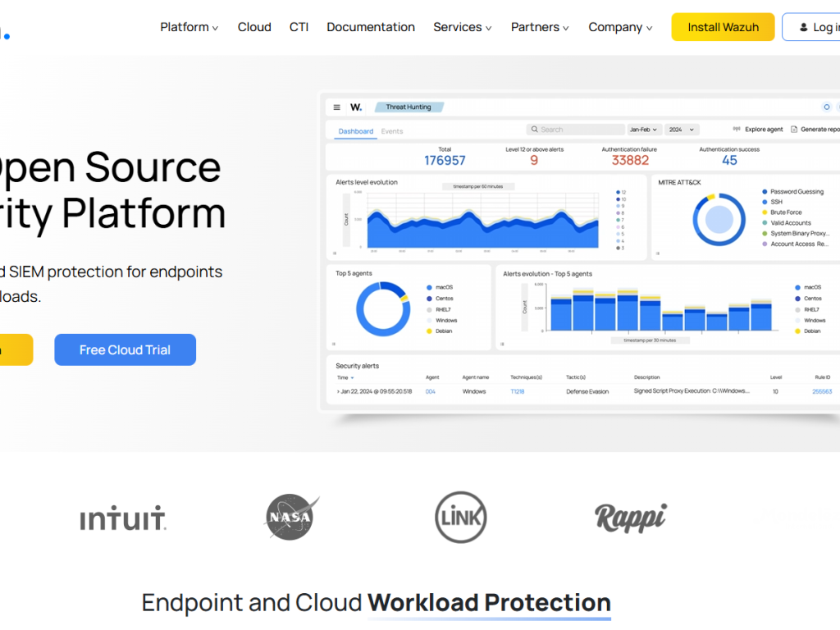Screen dimensions: 840x630
Task: Click the Top 5 agents donut chart
Action: point(383,309)
